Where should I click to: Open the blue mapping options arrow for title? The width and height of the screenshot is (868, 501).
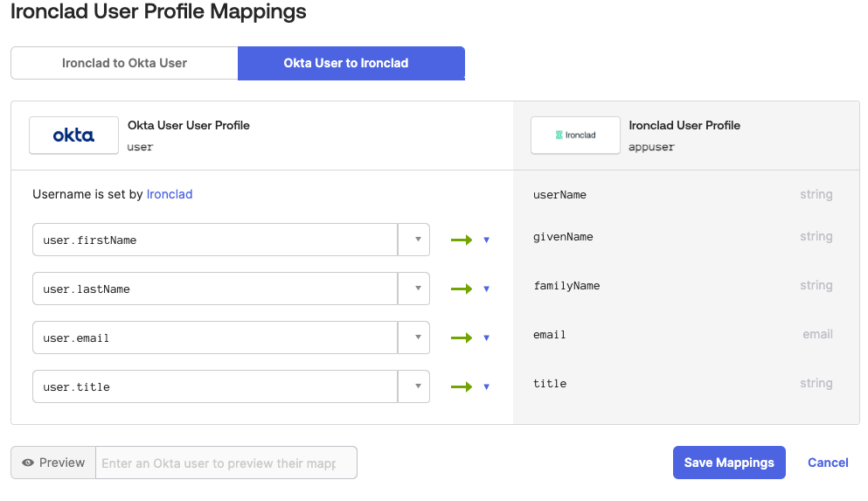click(487, 386)
